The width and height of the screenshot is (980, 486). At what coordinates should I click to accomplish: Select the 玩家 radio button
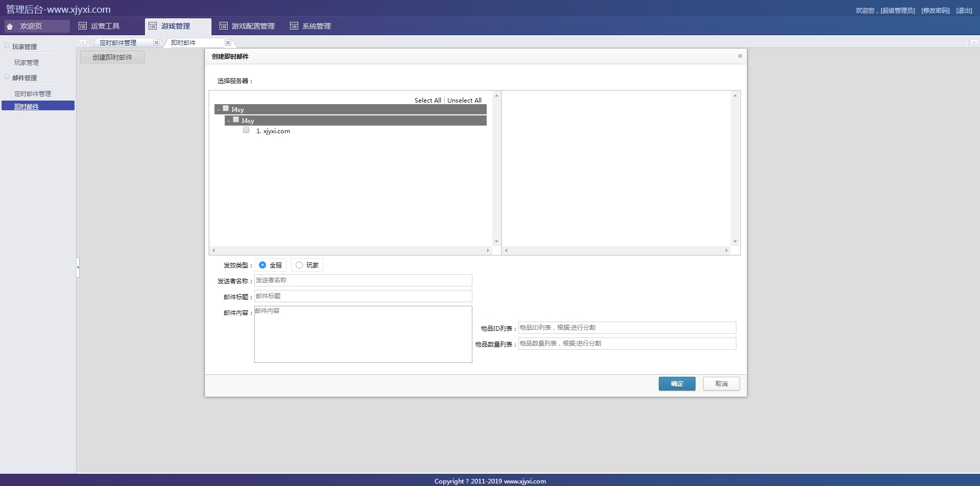(x=299, y=265)
